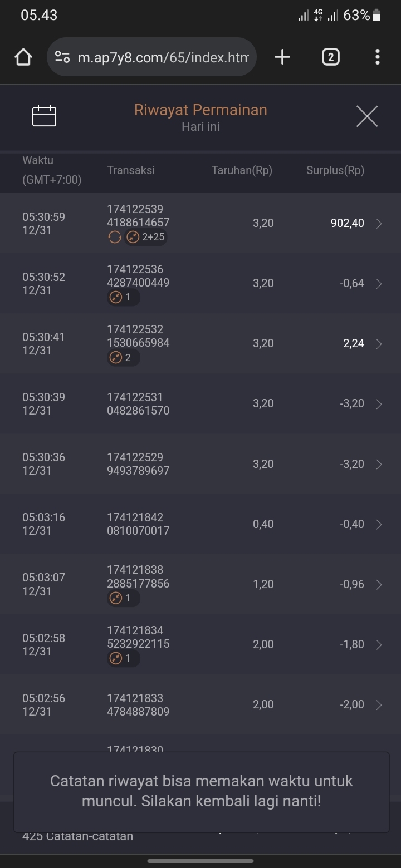
Task: Open chevron for the 05:03:16 record
Action: pos(379,524)
